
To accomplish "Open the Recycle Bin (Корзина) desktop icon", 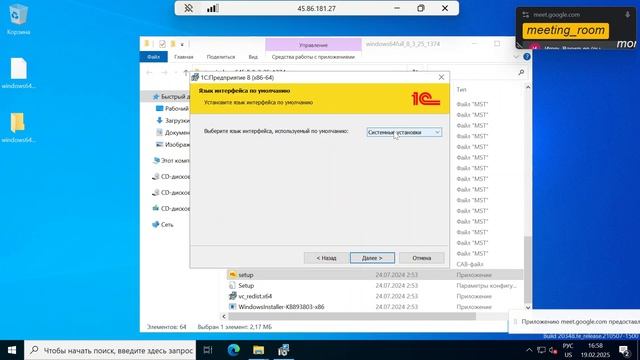I will click(18, 19).
